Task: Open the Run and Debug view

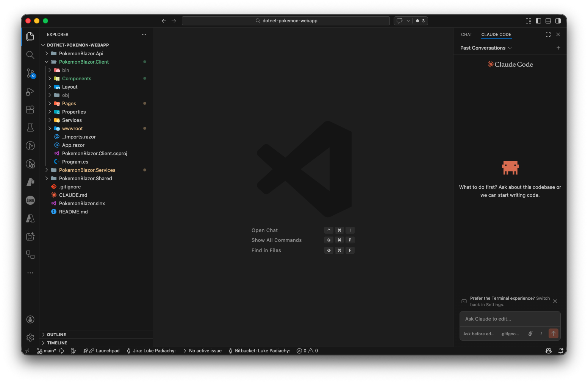Action: pyautogui.click(x=30, y=92)
